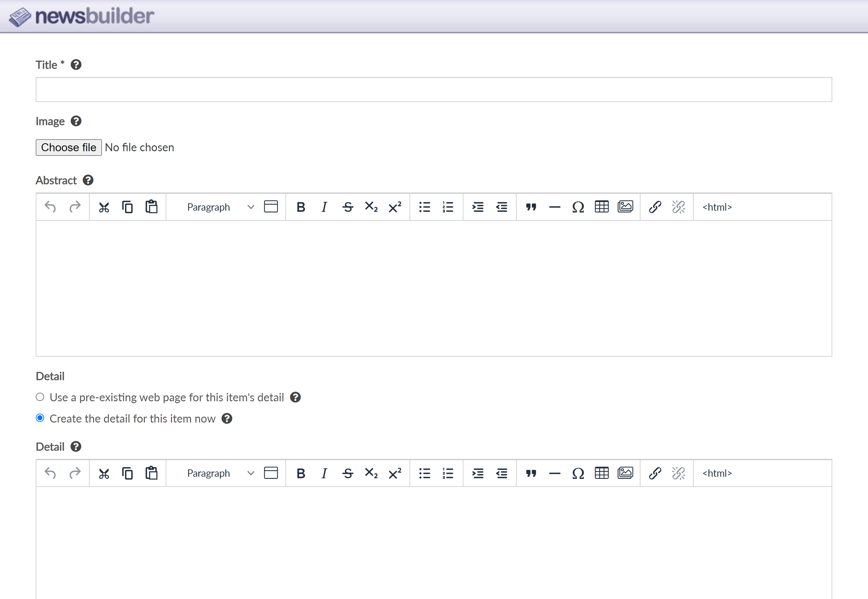Click the Choose file button

[x=69, y=148]
